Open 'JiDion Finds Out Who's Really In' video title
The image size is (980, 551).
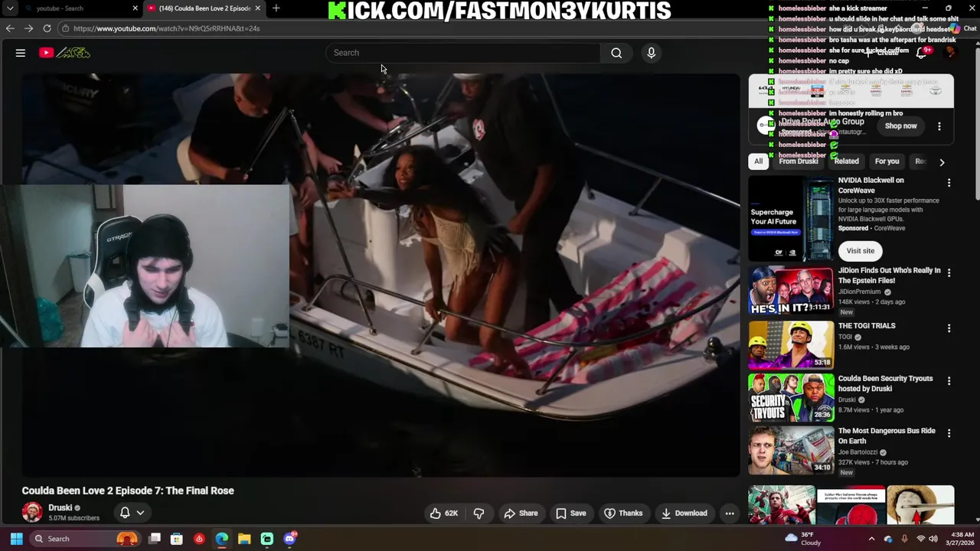click(x=889, y=275)
